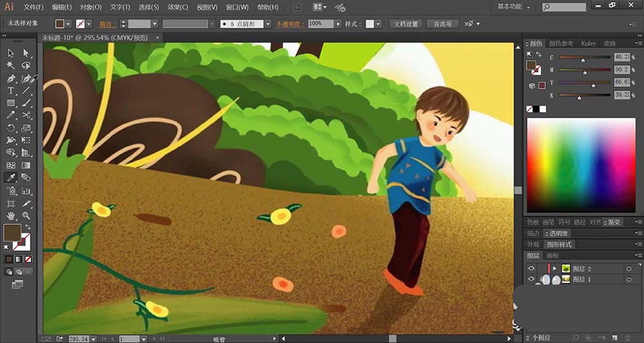The image size is (644, 343).
Task: Select the Pencil tool
Action: pos(11,115)
